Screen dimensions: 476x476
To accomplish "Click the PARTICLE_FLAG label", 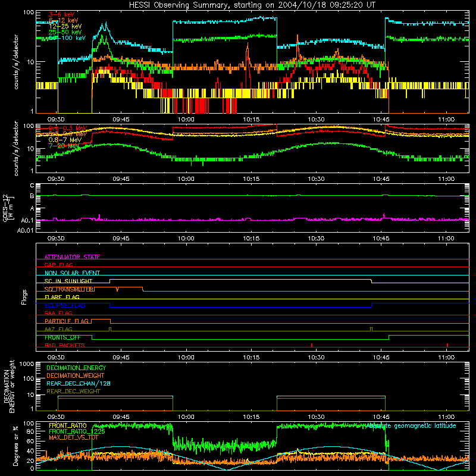I will [67, 321].
